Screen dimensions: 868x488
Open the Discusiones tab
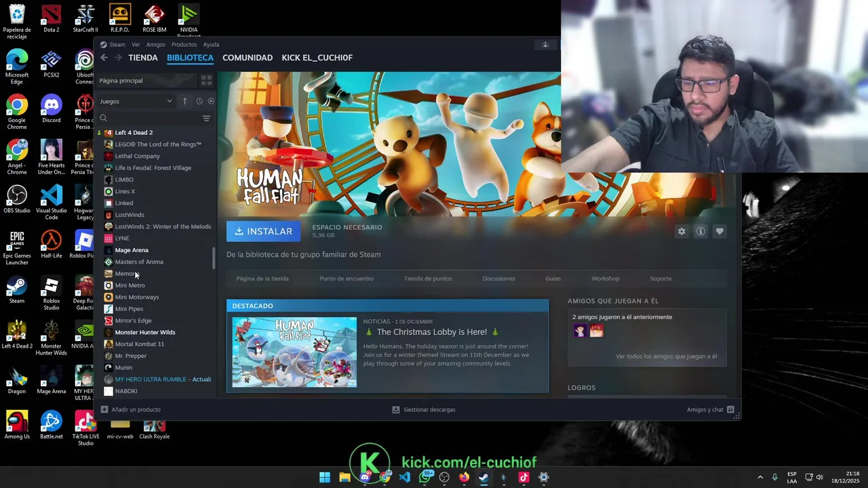coord(498,279)
